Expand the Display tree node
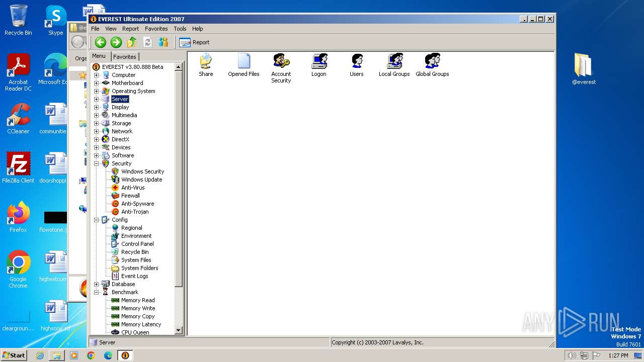This screenshot has height=362, width=644. (x=97, y=107)
